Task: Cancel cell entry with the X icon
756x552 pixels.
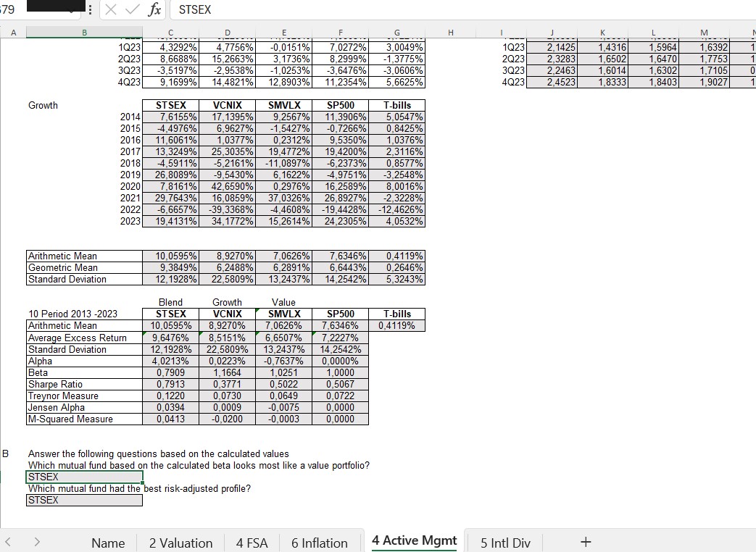Action: (110, 10)
